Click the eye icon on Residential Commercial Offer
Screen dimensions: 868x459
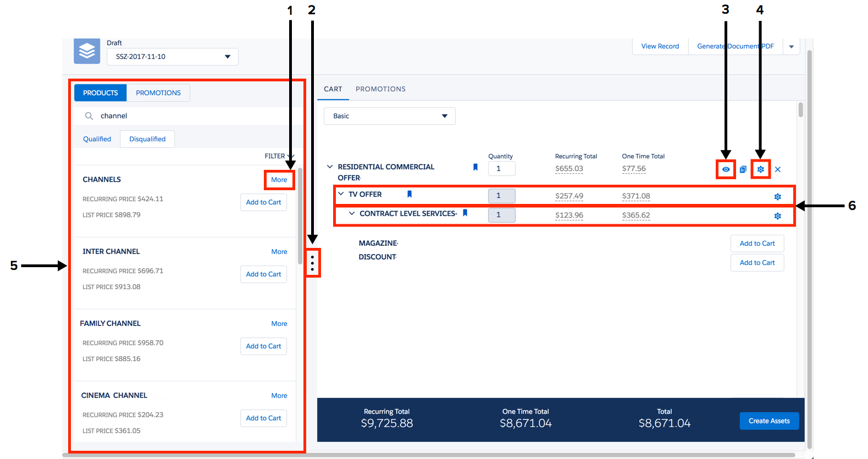pyautogui.click(x=726, y=169)
